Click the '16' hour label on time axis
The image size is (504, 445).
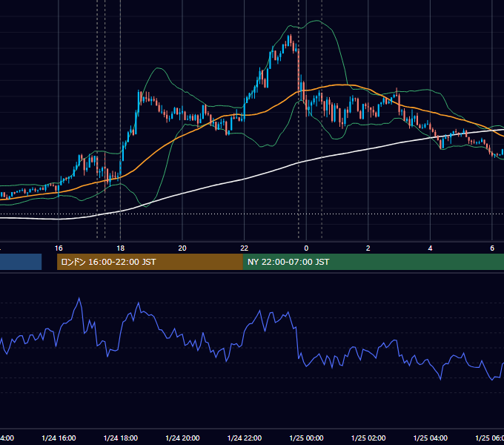(59, 248)
